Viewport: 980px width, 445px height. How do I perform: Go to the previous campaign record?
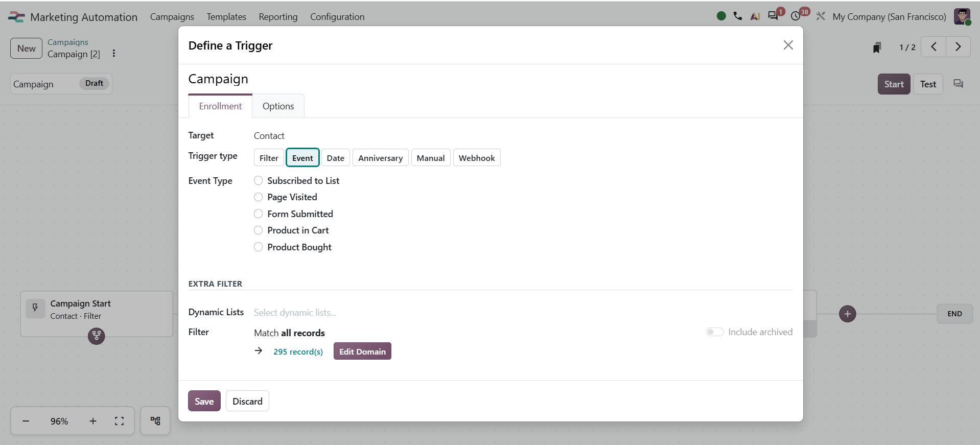934,47
